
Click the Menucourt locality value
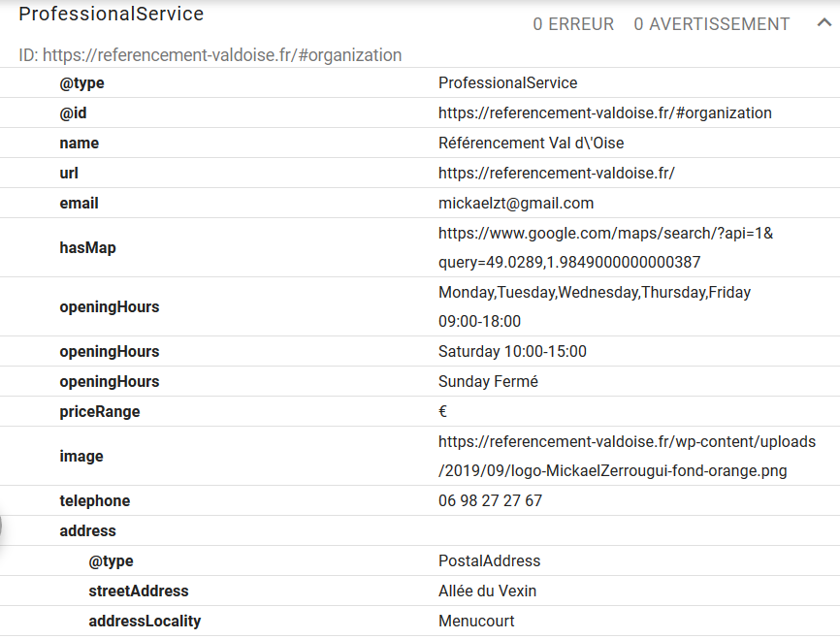(476, 621)
